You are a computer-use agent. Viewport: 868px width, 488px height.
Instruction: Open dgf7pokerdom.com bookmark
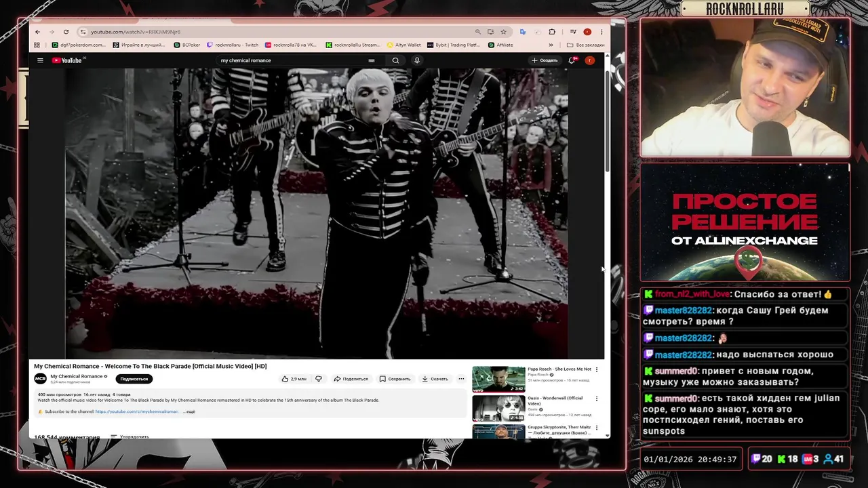pyautogui.click(x=79, y=45)
